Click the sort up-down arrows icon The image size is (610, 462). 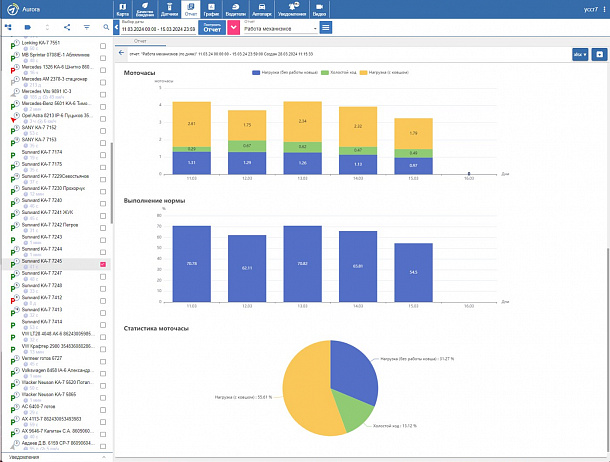click(x=47, y=27)
